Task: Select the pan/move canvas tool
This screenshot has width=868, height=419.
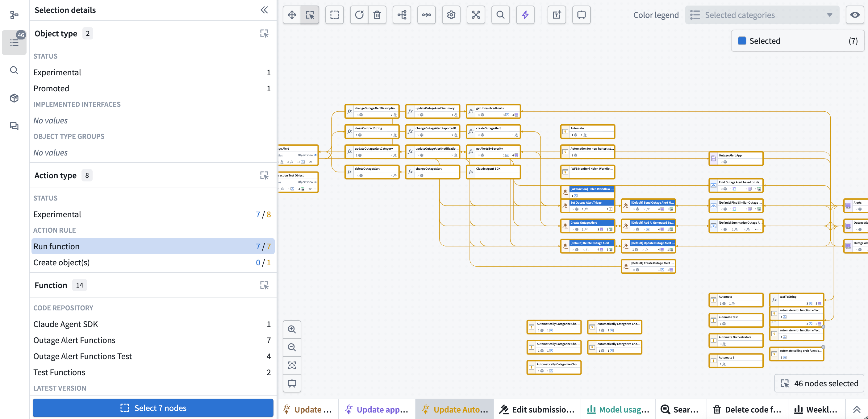Action: coord(292,15)
